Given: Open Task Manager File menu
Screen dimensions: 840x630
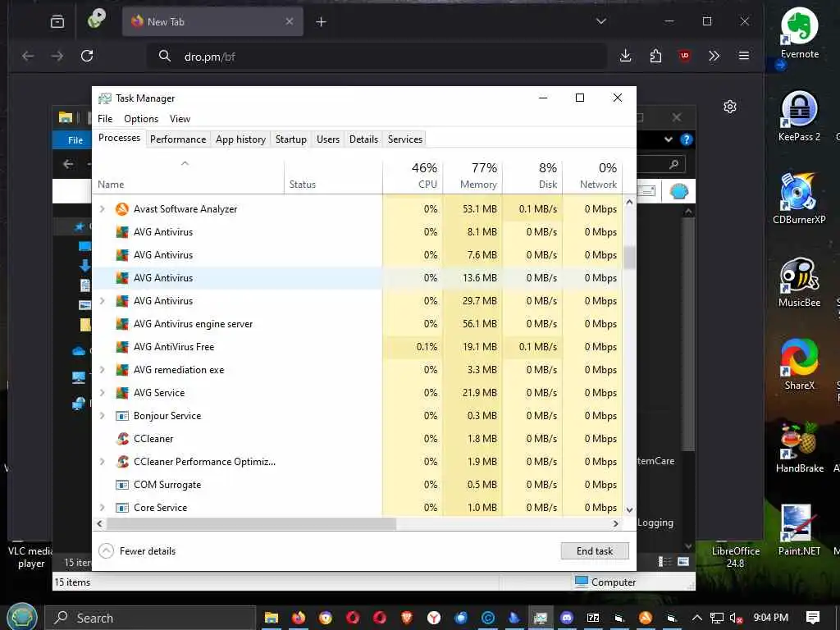Looking at the screenshot, I should click(x=105, y=119).
